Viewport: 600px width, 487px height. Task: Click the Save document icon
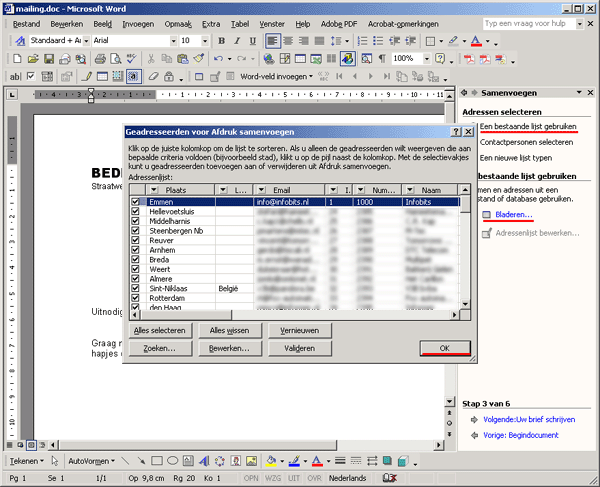coord(48,59)
